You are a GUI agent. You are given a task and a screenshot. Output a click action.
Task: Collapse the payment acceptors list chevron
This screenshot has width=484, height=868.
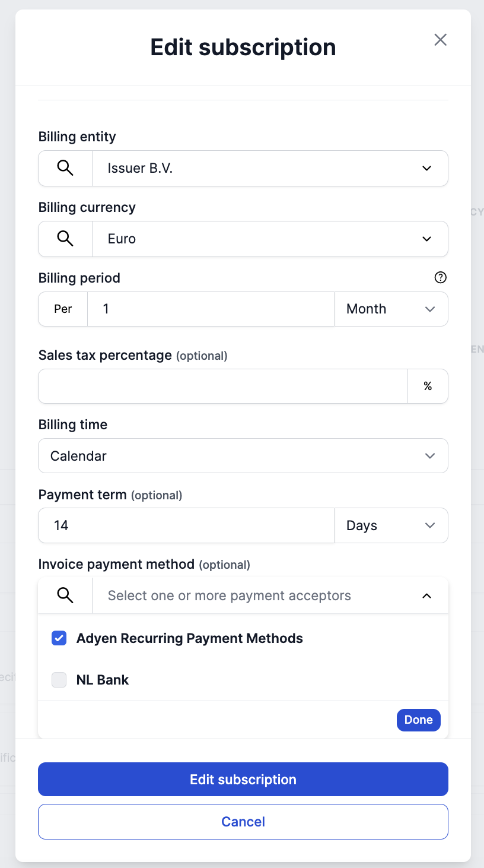pos(426,596)
